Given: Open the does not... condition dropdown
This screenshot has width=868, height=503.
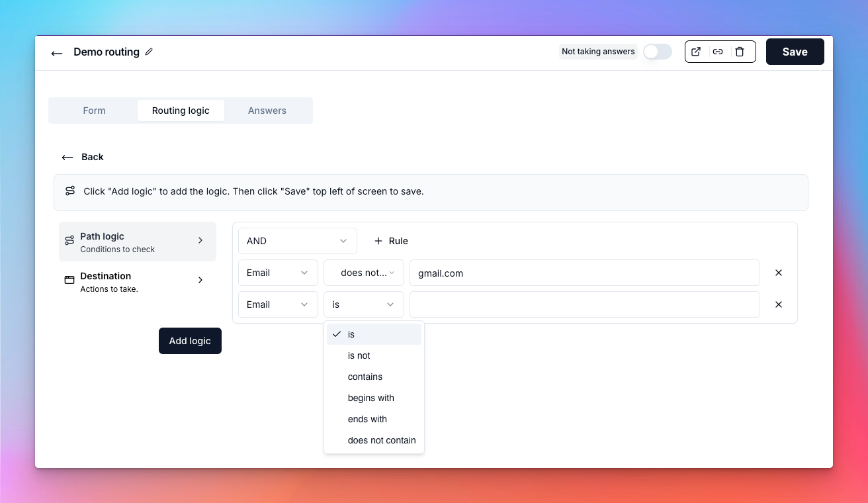Looking at the screenshot, I should pos(363,273).
